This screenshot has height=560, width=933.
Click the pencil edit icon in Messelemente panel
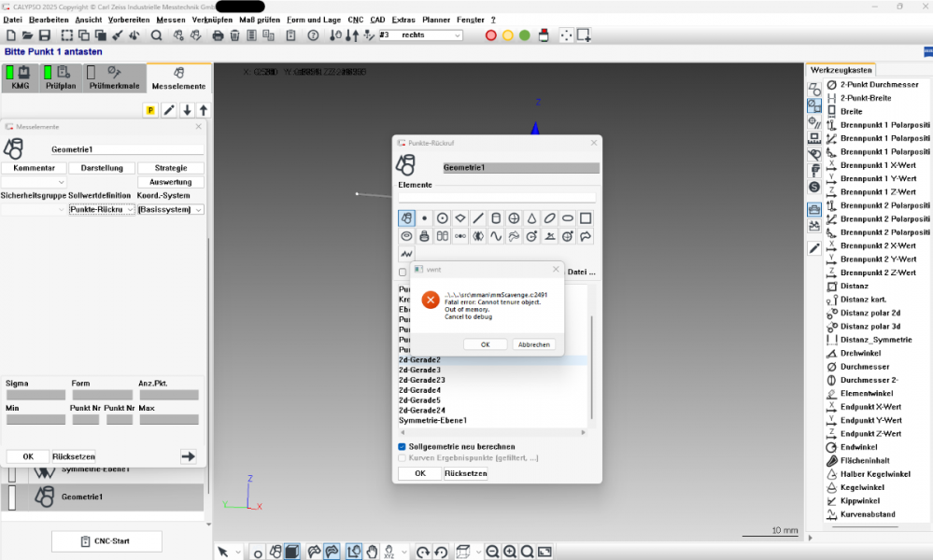coord(169,110)
